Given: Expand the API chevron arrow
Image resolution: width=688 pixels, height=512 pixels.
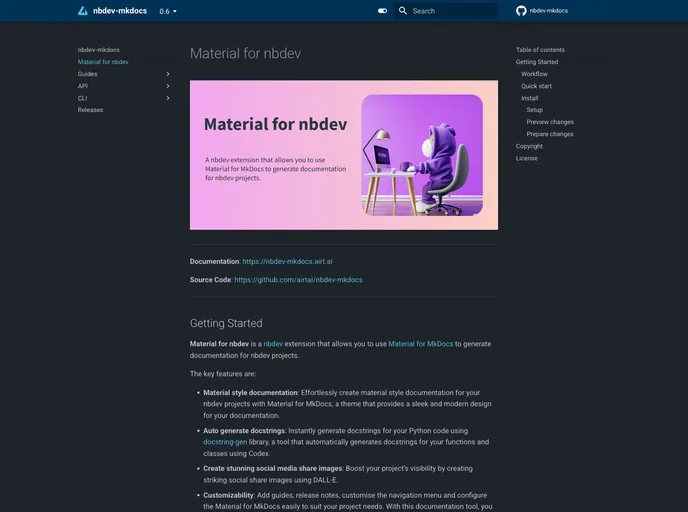Looking at the screenshot, I should [x=168, y=86].
